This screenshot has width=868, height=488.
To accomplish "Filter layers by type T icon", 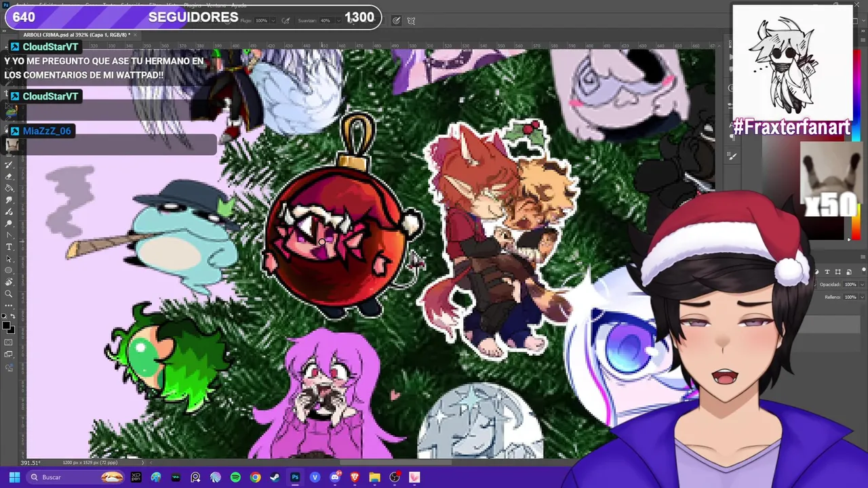I will pyautogui.click(x=827, y=272).
